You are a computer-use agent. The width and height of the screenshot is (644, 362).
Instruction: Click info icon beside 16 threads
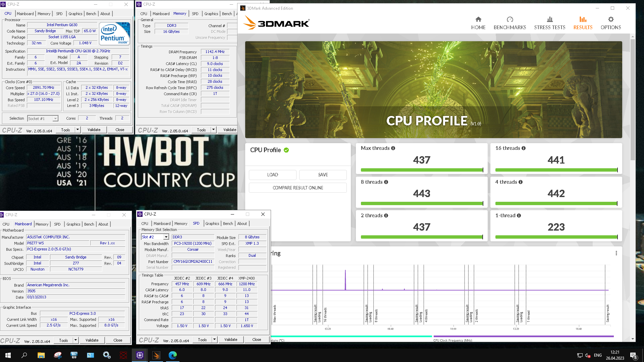click(x=524, y=148)
